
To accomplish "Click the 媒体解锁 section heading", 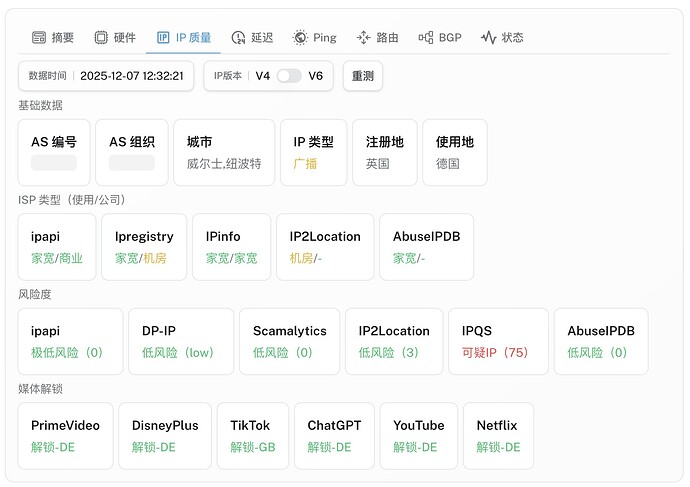I will click(40, 388).
